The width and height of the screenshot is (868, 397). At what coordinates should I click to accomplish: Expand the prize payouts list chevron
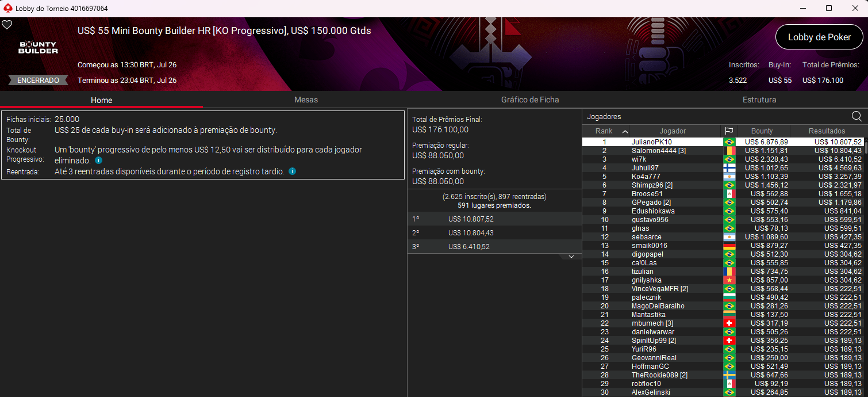pyautogui.click(x=571, y=257)
